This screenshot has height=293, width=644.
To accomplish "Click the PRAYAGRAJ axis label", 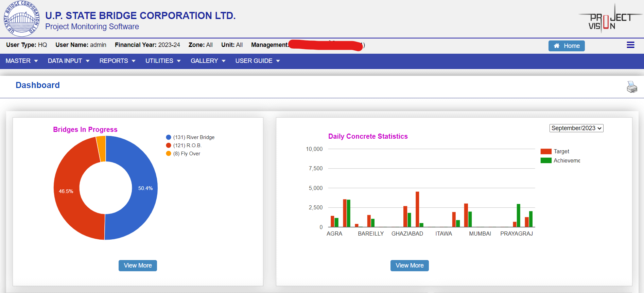I will tap(517, 234).
